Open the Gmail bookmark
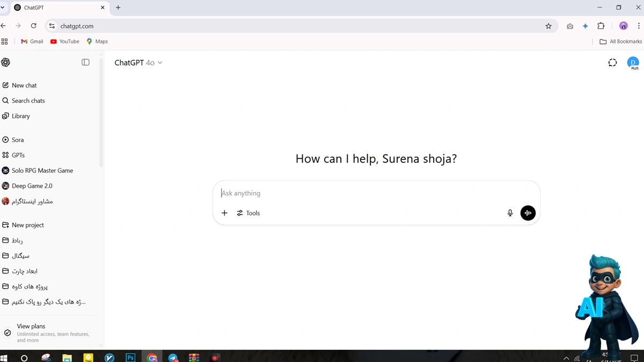Image resolution: width=644 pixels, height=362 pixels. 32,41
